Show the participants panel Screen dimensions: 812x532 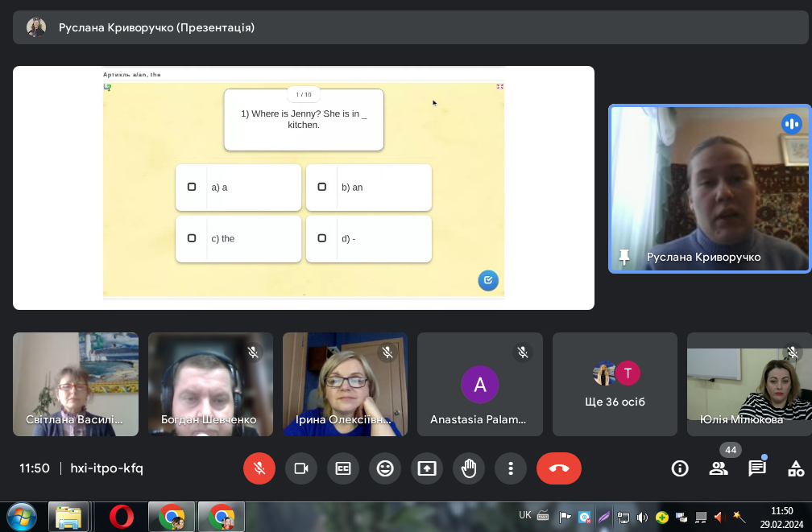click(719, 468)
